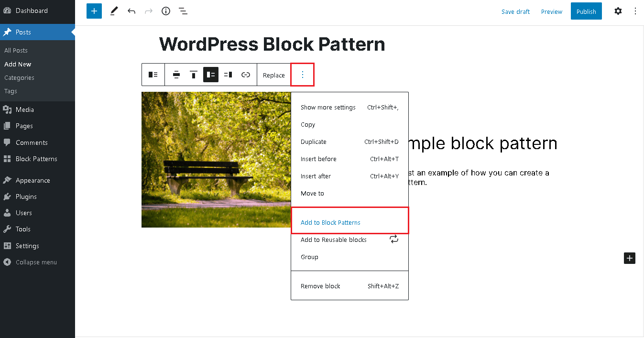
Task: Select the edit pencil tool icon
Action: 114,11
